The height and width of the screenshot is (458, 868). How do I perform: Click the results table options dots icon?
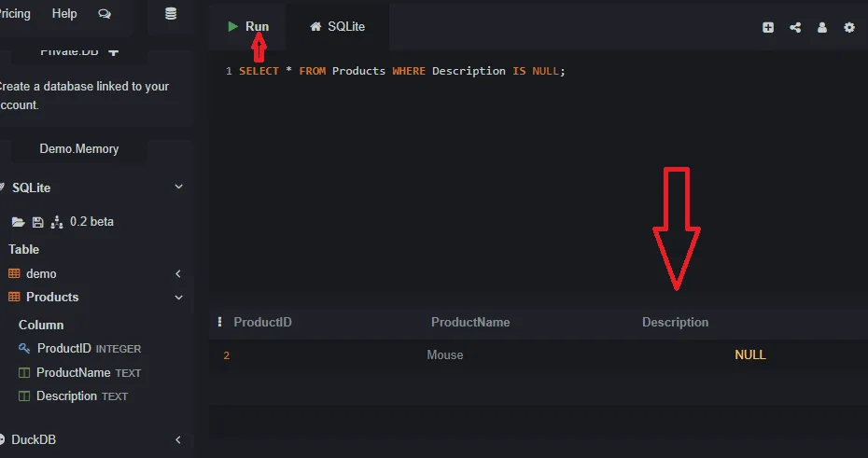coord(220,322)
